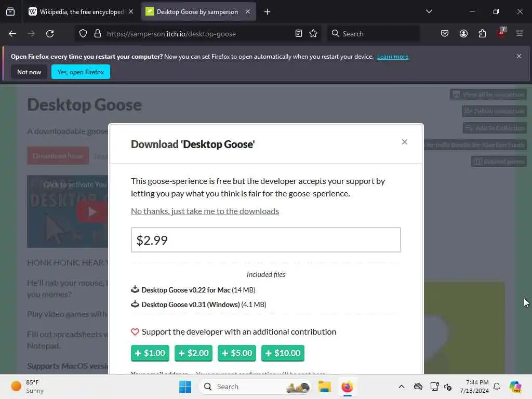Close the Download 'Desktop Goose' dialog
Viewport: 532px width, 399px height.
[404, 142]
